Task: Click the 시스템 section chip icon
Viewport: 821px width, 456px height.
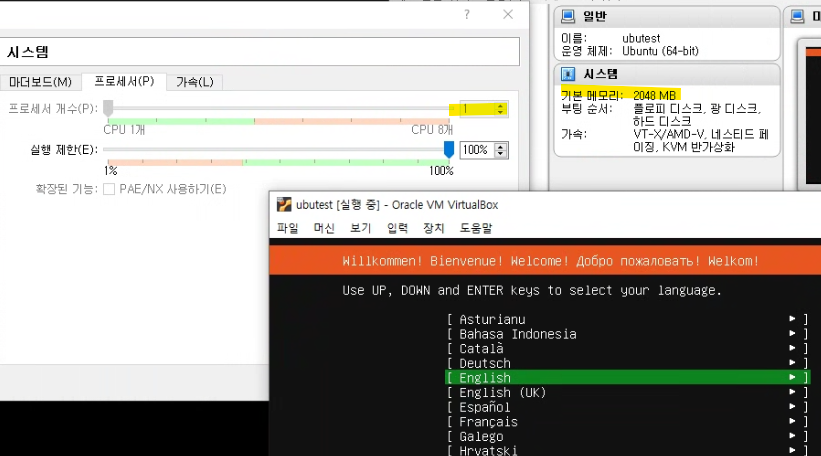Action: click(x=568, y=74)
